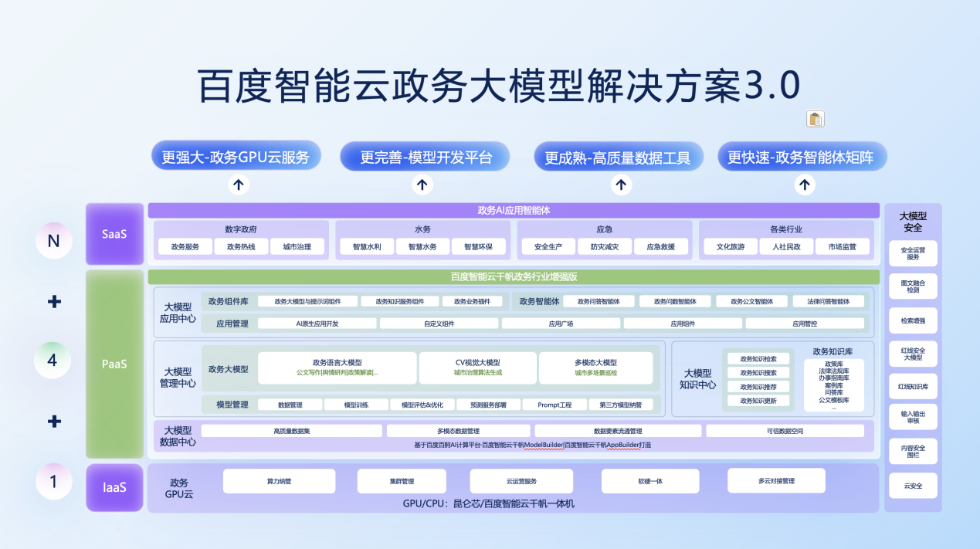Click the up arrow under 更快速-政务智能体矩阵
The height and width of the screenshot is (549, 980).
coord(805,185)
